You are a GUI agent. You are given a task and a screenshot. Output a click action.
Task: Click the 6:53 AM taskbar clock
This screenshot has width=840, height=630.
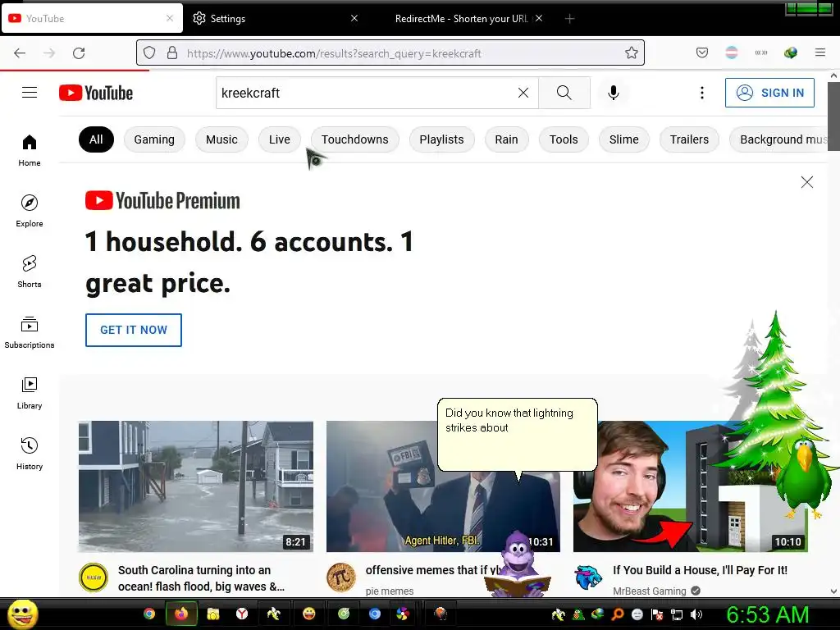(768, 614)
